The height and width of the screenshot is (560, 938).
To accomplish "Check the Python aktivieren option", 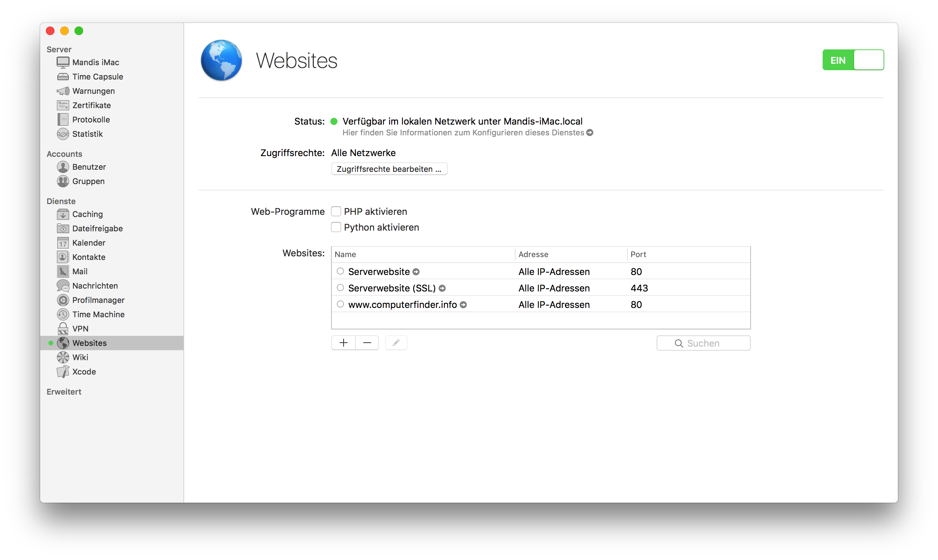I will click(336, 227).
